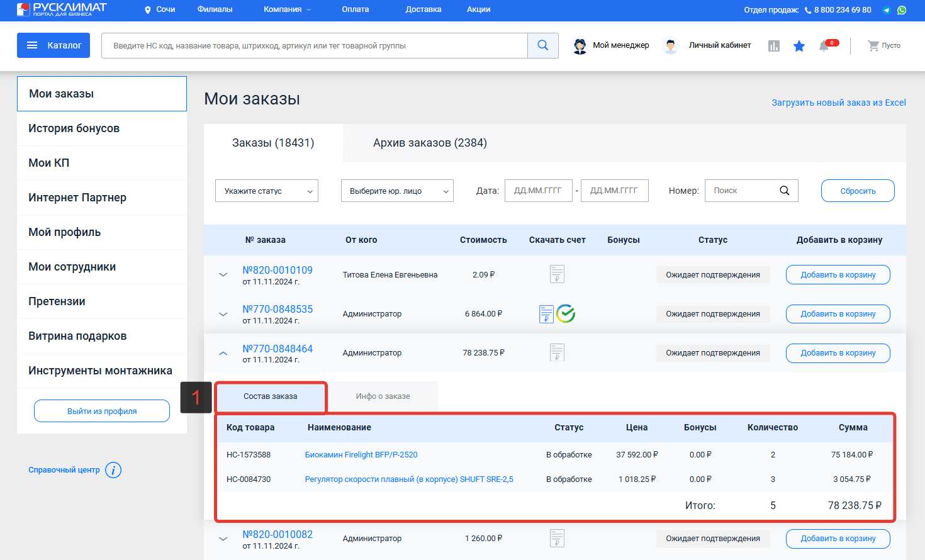
Task: Add order №770-0848535 to cart
Action: click(x=838, y=314)
